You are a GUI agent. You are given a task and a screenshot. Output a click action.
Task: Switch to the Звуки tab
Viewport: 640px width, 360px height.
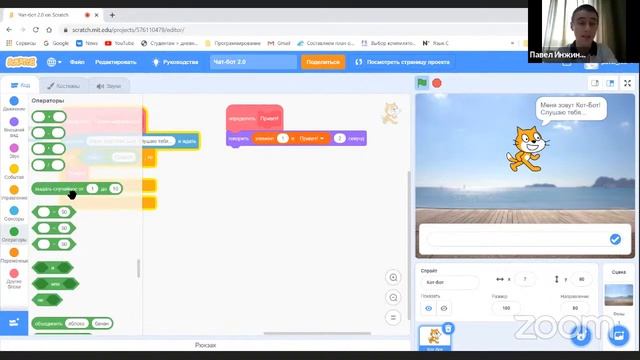point(109,86)
